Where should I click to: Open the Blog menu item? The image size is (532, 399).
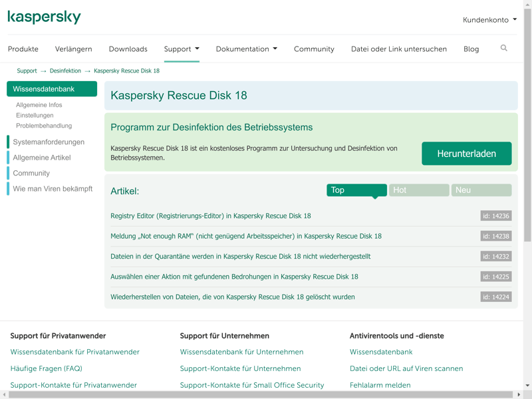(471, 49)
